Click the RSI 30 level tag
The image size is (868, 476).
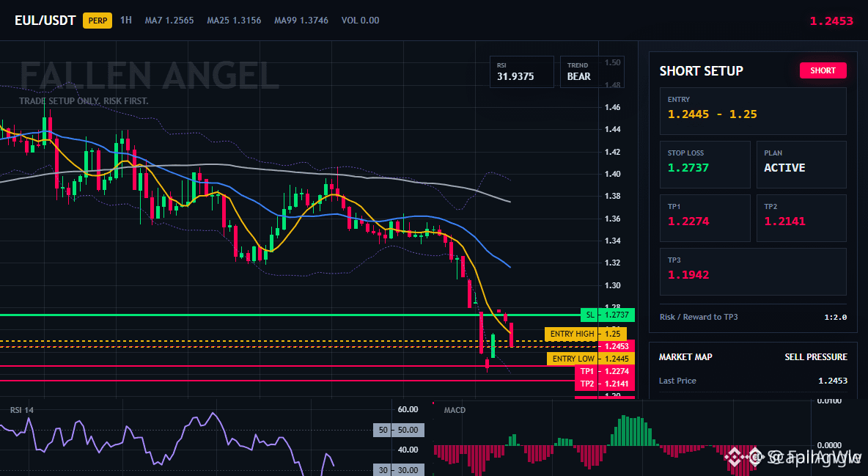[399, 470]
